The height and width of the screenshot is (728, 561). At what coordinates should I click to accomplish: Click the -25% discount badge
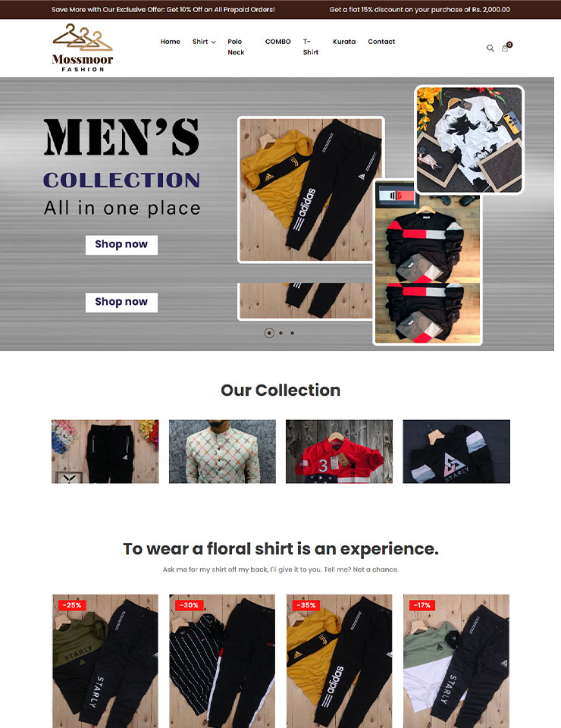pyautogui.click(x=72, y=605)
